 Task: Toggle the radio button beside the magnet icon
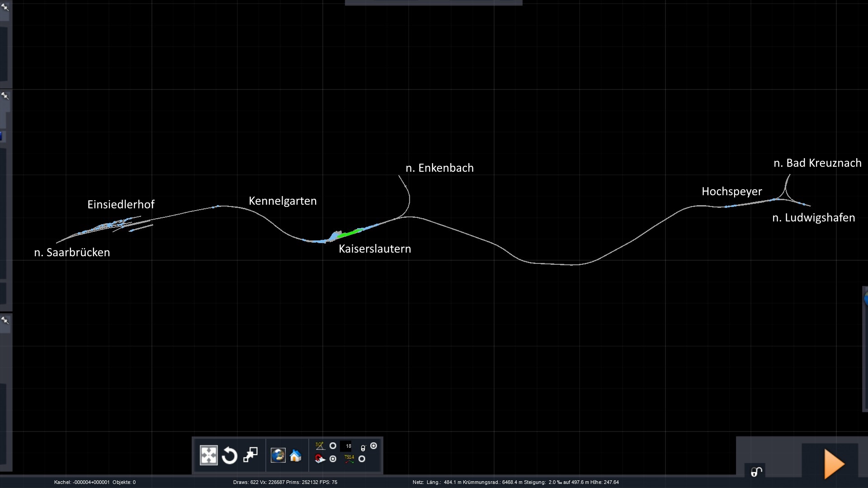pyautogui.click(x=333, y=459)
